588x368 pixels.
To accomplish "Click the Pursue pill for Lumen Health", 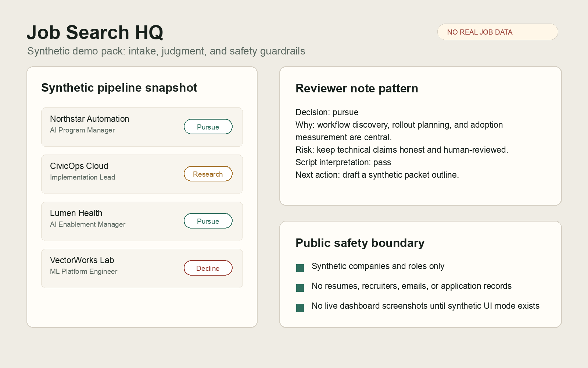I will point(208,221).
